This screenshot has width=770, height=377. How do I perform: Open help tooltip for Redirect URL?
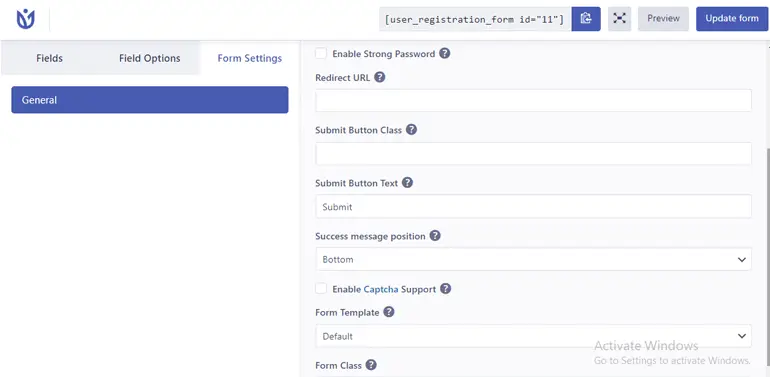click(x=380, y=78)
